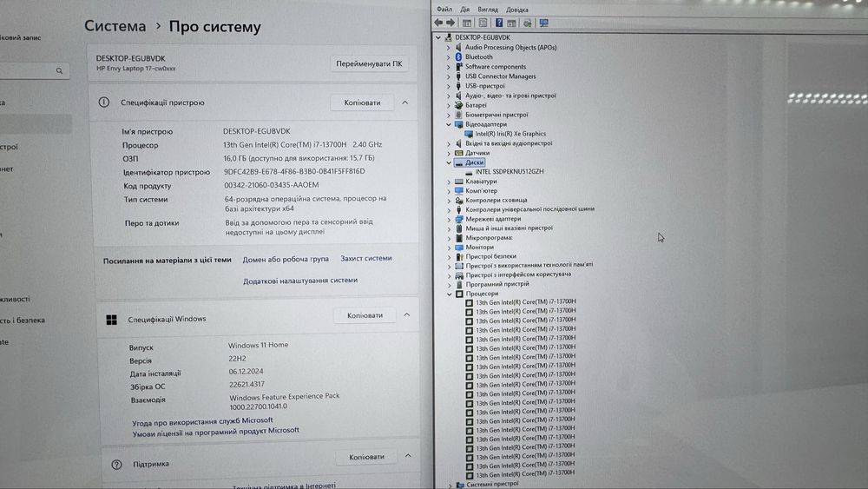This screenshot has width=868, height=489.
Task: Select the Мікропрограма: tree row
Action: coord(489,238)
